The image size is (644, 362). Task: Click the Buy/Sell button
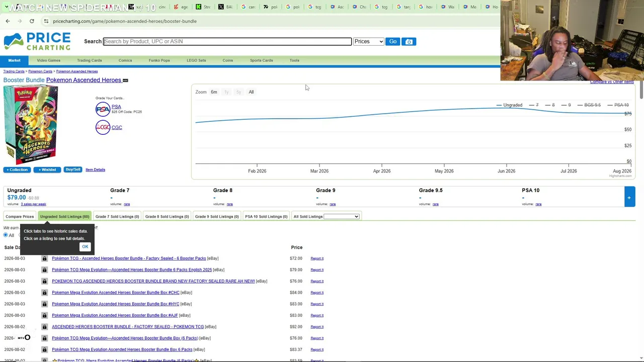[x=73, y=170]
